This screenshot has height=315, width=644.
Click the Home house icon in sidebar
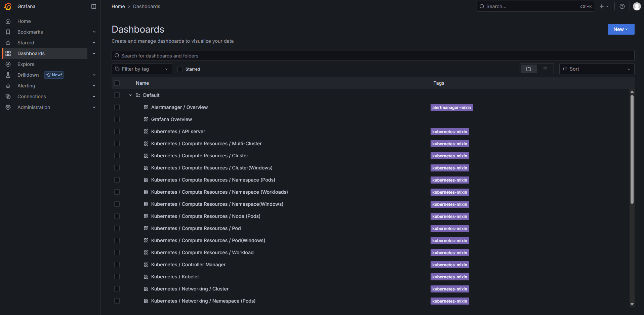(8, 21)
